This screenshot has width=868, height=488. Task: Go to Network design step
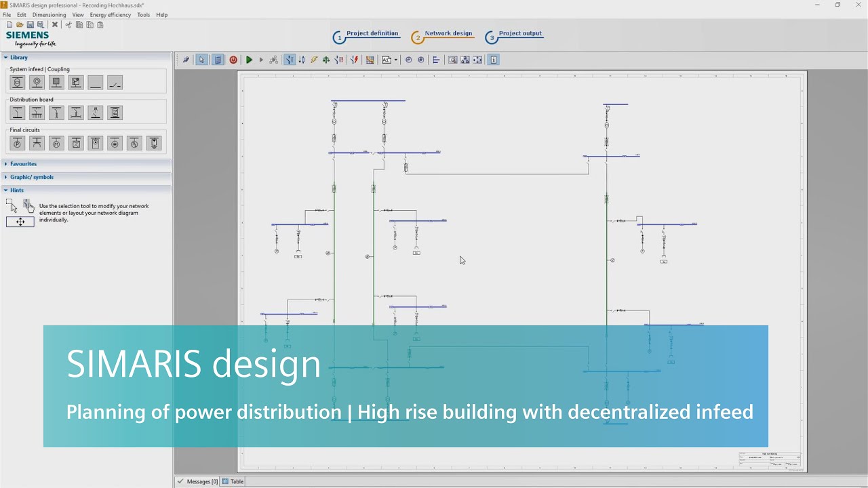[442, 35]
